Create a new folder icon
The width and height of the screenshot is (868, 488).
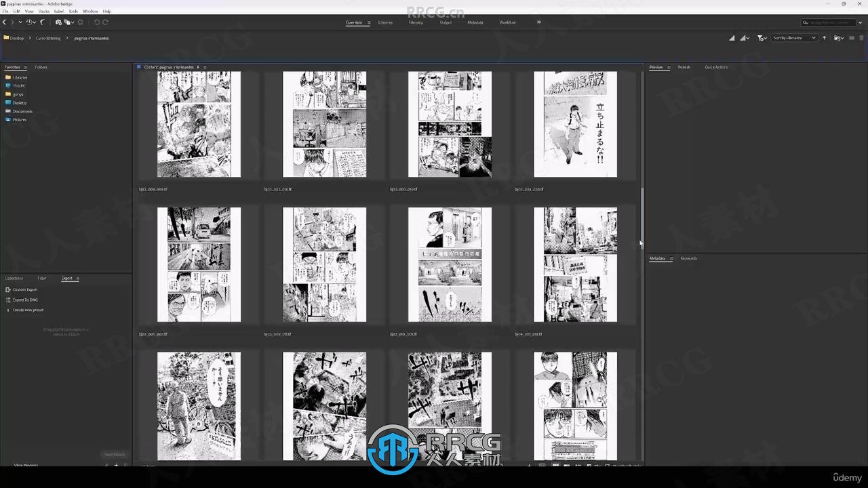852,38
